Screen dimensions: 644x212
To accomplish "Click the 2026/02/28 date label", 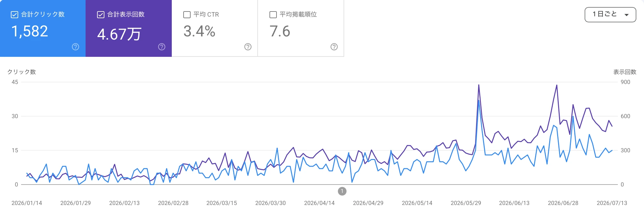I will pos(173,203).
